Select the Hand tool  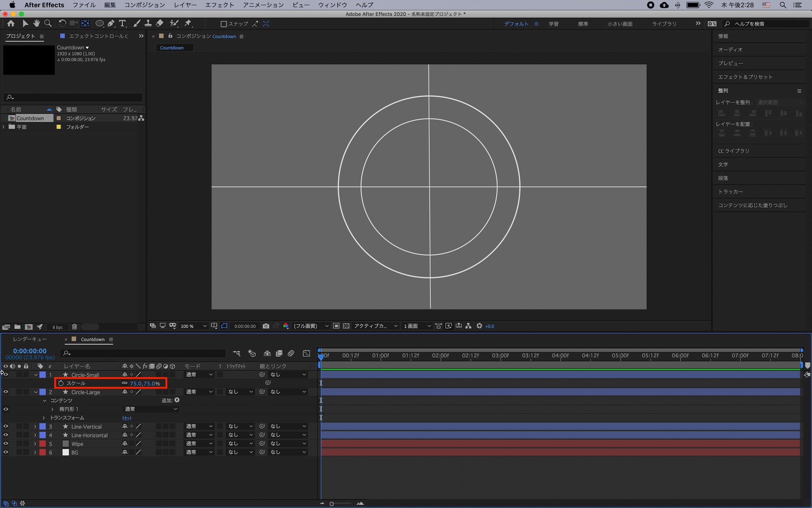click(x=37, y=23)
